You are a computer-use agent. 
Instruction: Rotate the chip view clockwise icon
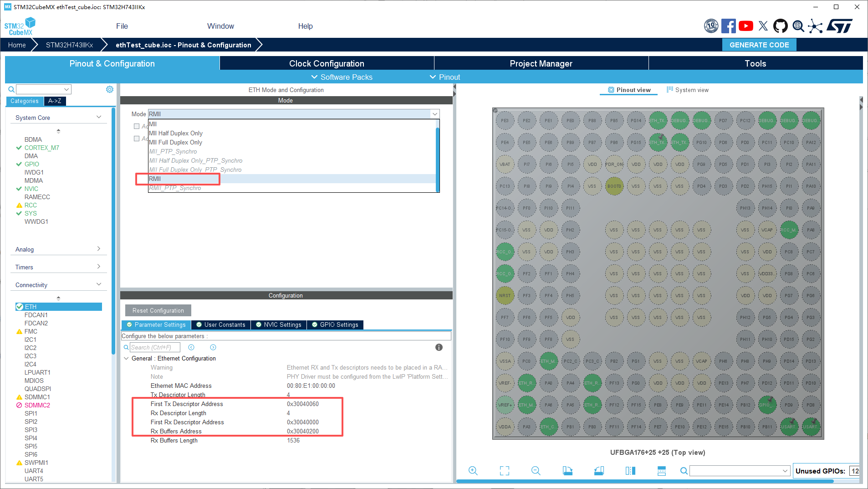[x=567, y=471]
